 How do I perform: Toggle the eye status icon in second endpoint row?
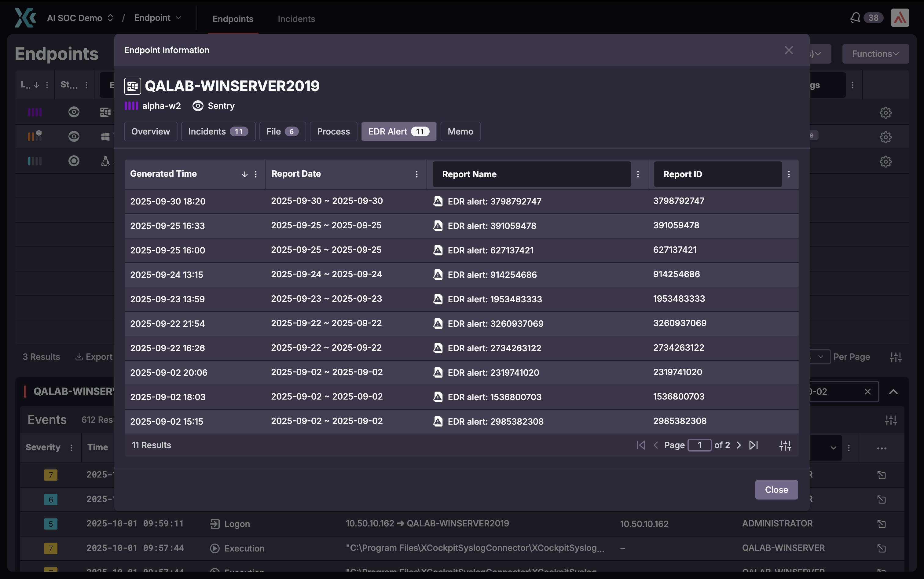coord(74,136)
